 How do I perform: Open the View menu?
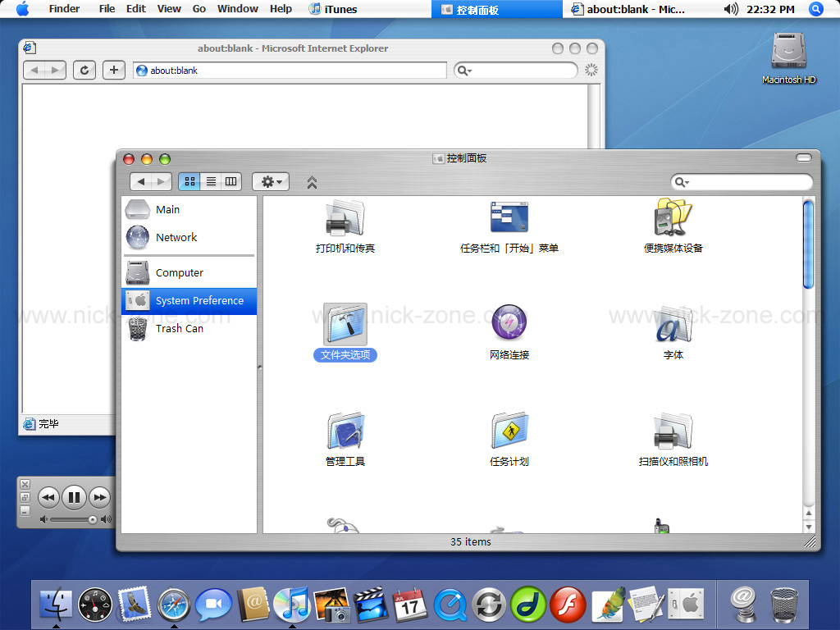[x=169, y=9]
